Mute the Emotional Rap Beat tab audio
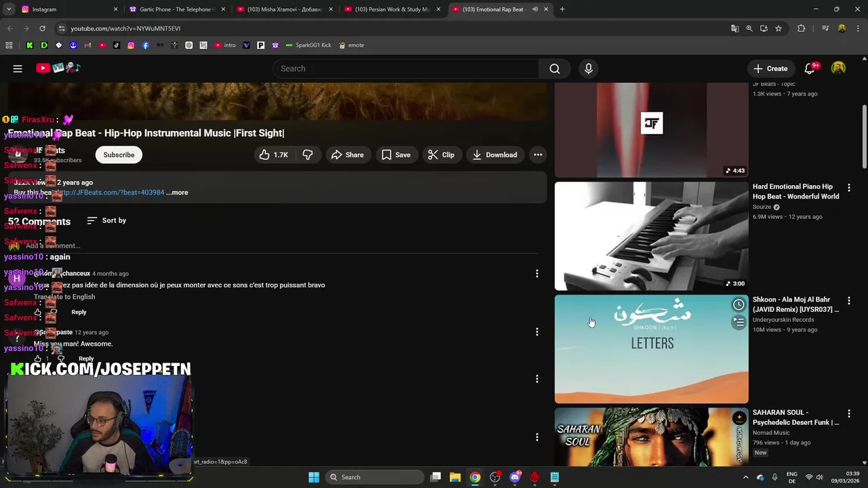The image size is (868, 488). [x=535, y=9]
